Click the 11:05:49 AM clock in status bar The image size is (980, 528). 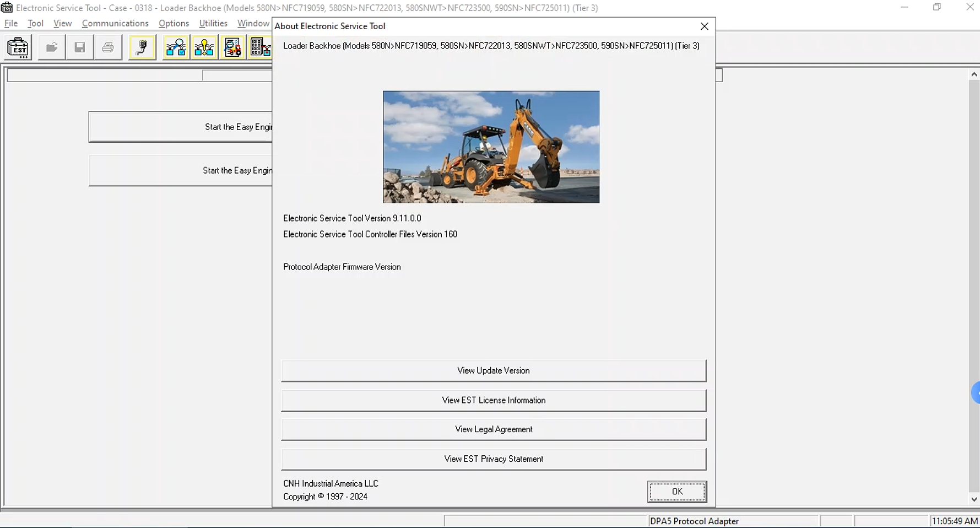(x=955, y=521)
